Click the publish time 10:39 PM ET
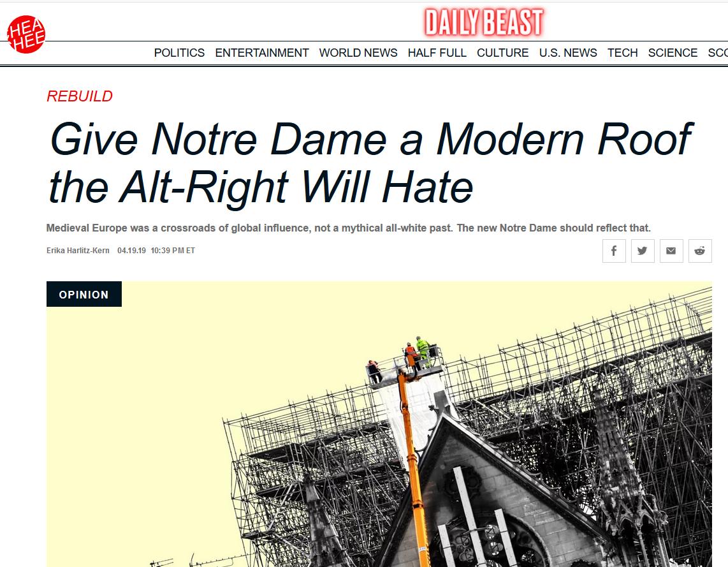 point(173,251)
